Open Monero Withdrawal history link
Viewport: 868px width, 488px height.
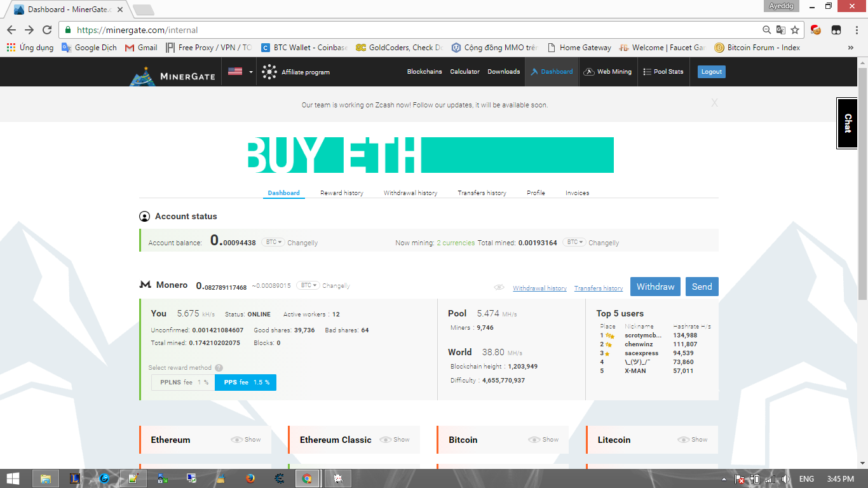(539, 288)
